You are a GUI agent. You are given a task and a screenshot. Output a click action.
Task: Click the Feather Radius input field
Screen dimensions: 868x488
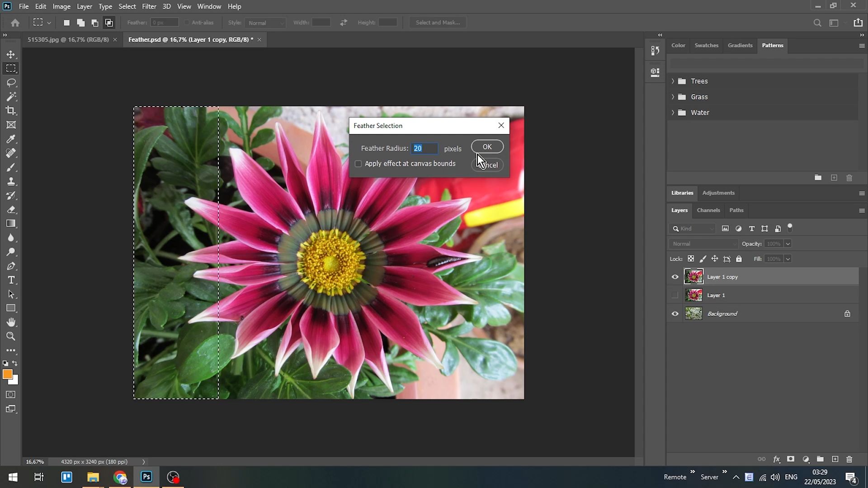[424, 148]
